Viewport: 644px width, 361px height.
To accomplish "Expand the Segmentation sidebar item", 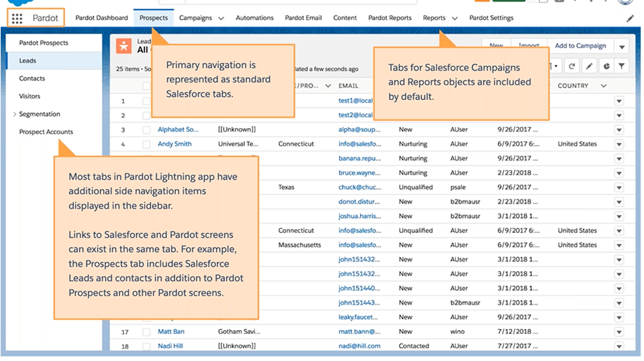I will 14,114.
